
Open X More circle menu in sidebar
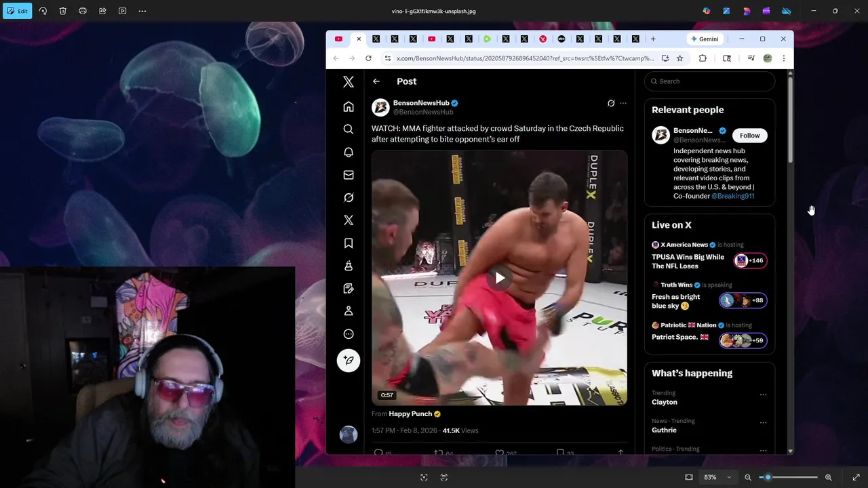349,333
